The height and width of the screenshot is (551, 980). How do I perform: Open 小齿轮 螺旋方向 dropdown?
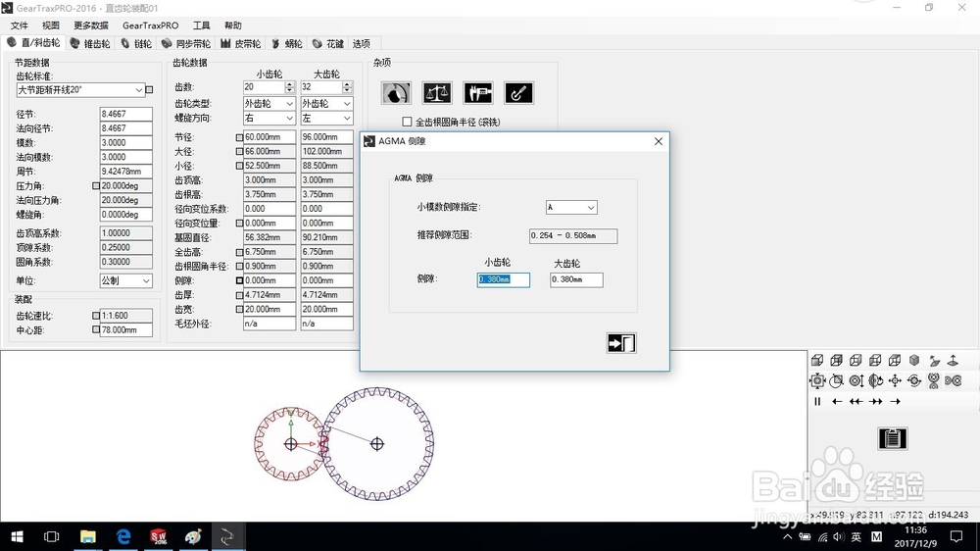click(x=269, y=118)
